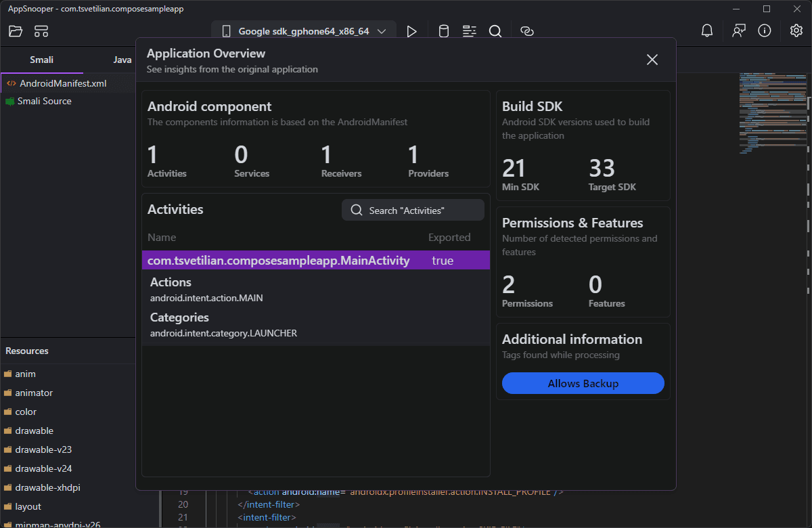Open the layout resource folder

pyautogui.click(x=28, y=506)
